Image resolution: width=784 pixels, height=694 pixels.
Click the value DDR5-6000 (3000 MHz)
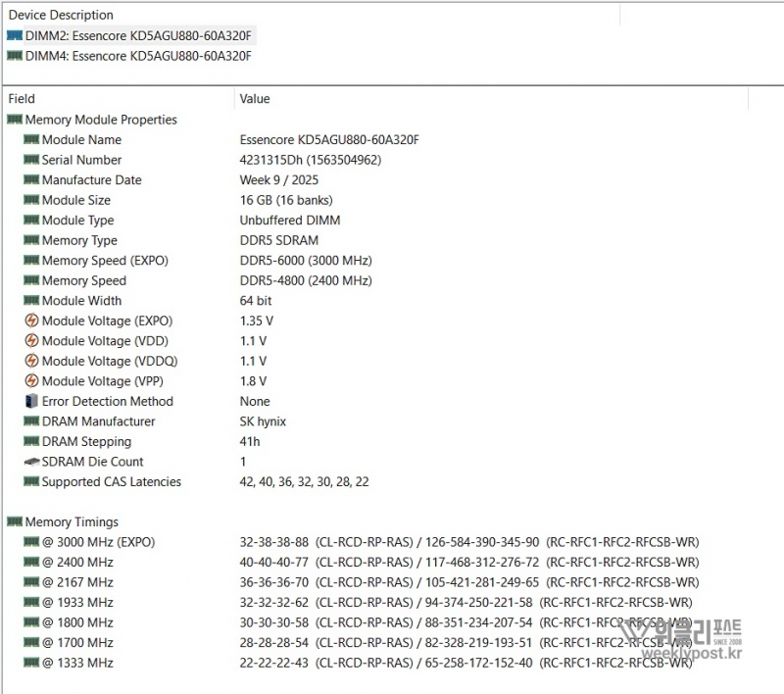tap(306, 261)
